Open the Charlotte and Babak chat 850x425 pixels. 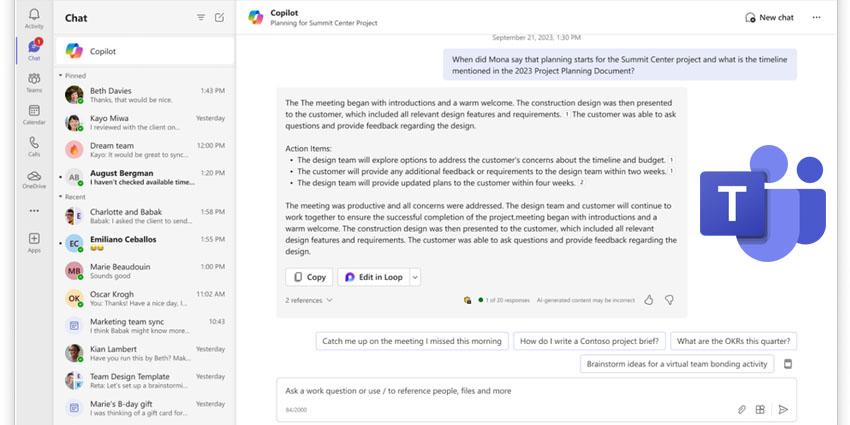click(145, 216)
